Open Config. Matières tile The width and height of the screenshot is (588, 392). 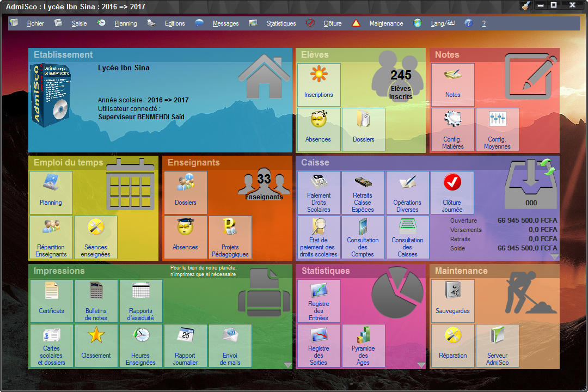tap(452, 129)
